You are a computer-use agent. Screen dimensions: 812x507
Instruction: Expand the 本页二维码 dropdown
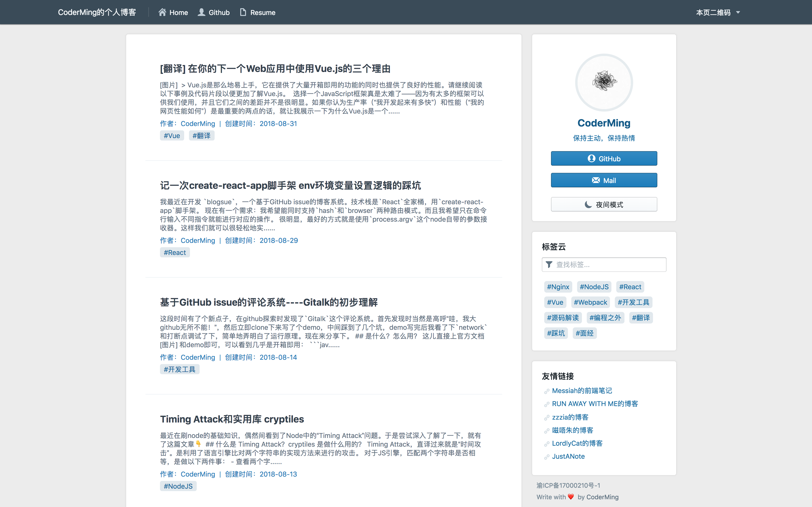tap(713, 12)
